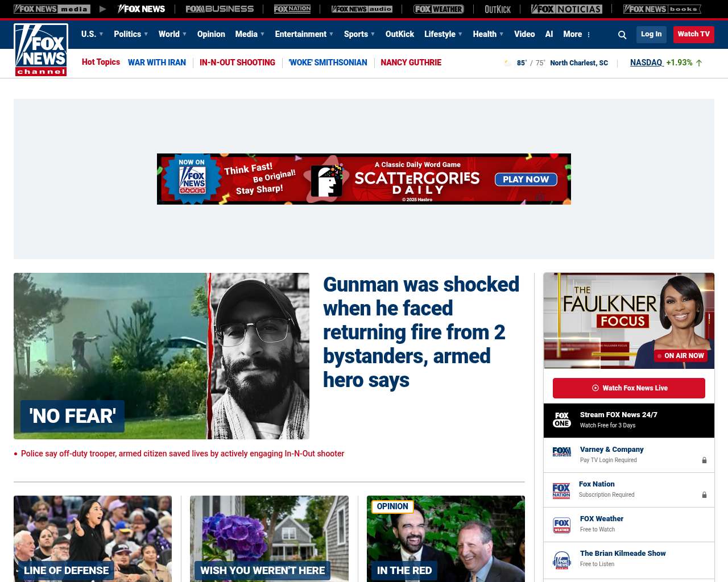Click the Fox News Channel logo

tap(41, 50)
